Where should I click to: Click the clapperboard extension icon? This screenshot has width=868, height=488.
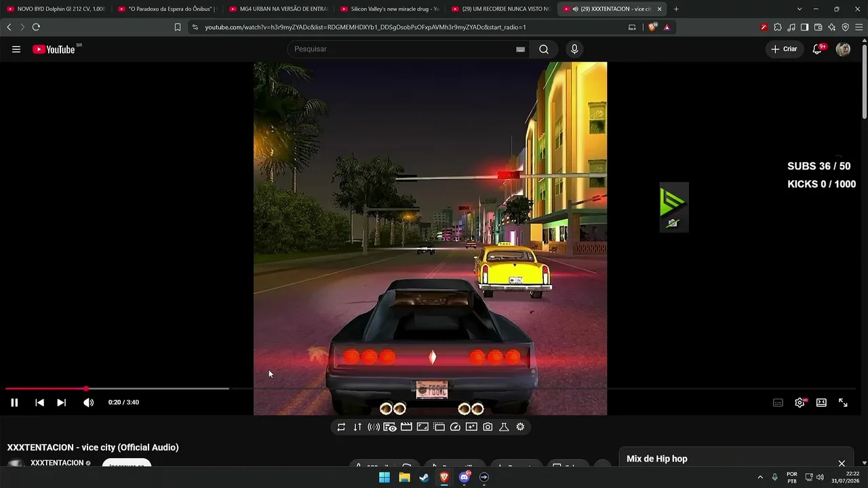(x=406, y=427)
